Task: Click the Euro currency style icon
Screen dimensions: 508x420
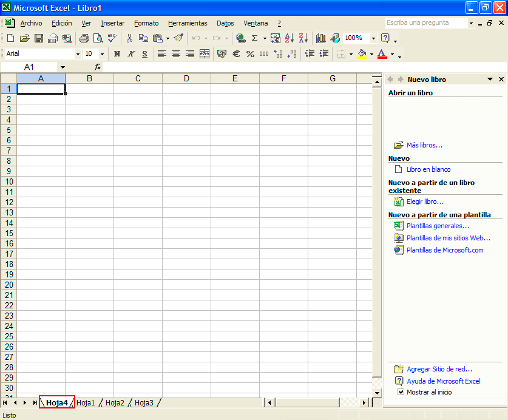Action: coord(236,54)
